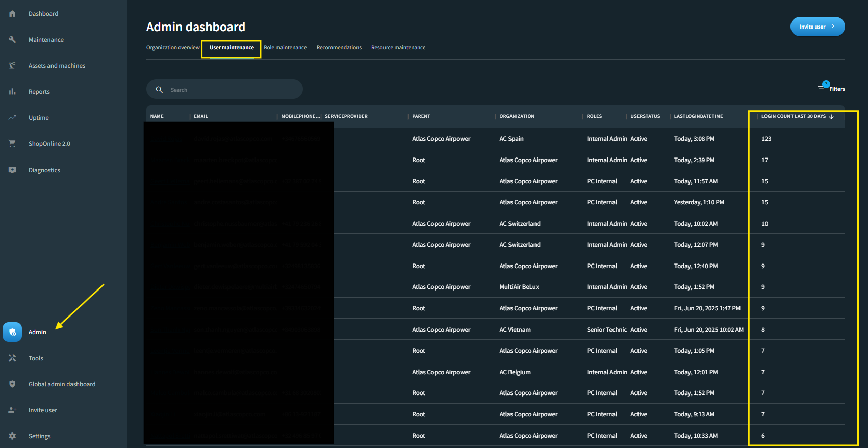Click the AC Vietnam organization cell
This screenshot has height=448, width=868.
(x=515, y=330)
